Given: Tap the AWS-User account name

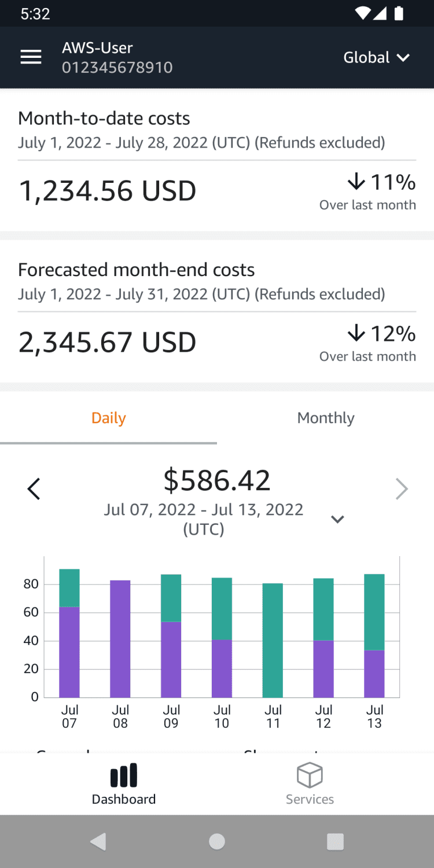Looking at the screenshot, I should (x=97, y=48).
